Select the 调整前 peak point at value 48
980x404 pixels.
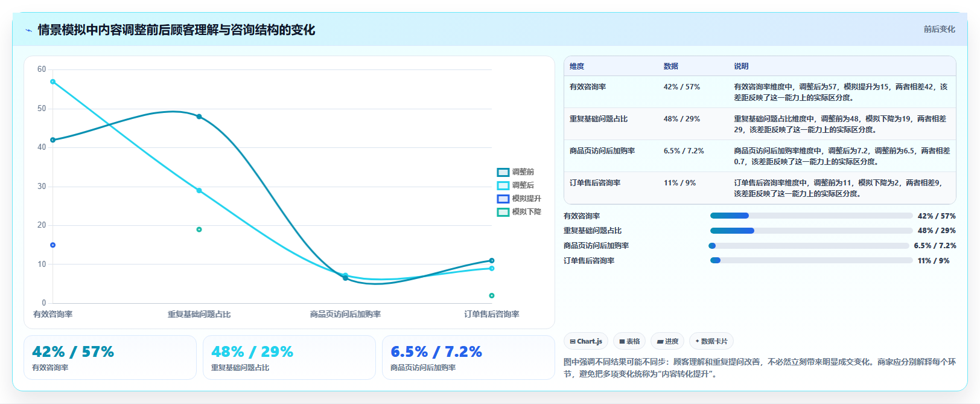click(x=199, y=117)
